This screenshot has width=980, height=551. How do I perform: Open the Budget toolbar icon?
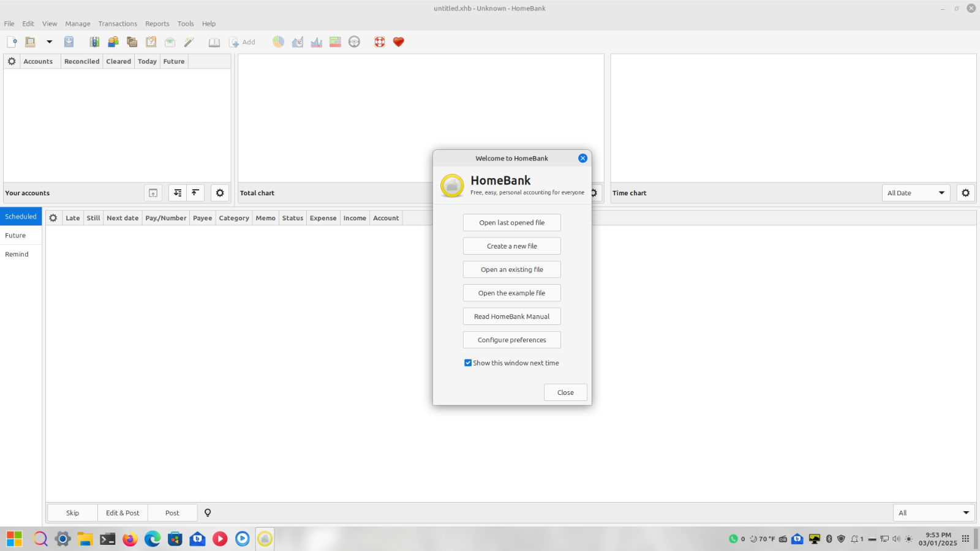pos(170,42)
